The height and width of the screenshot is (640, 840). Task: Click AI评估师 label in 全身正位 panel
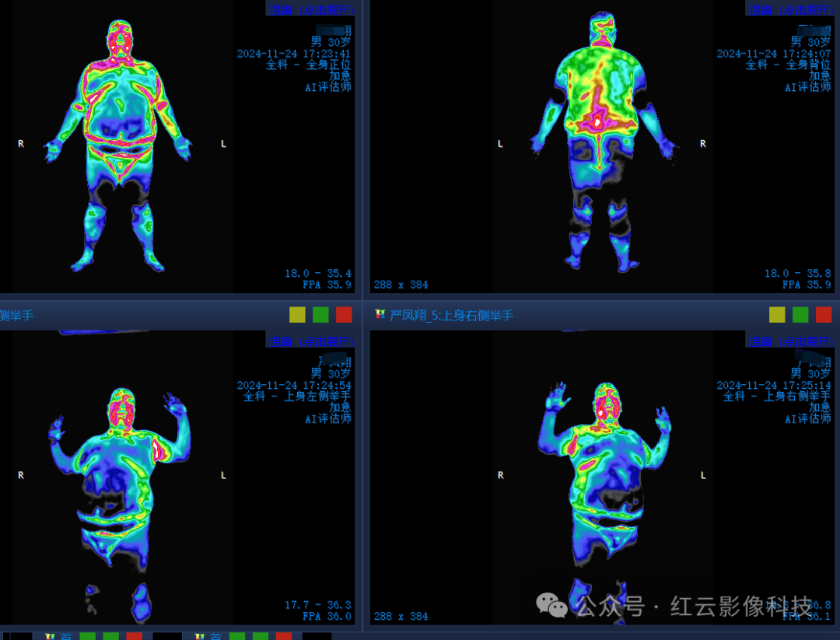(327, 87)
